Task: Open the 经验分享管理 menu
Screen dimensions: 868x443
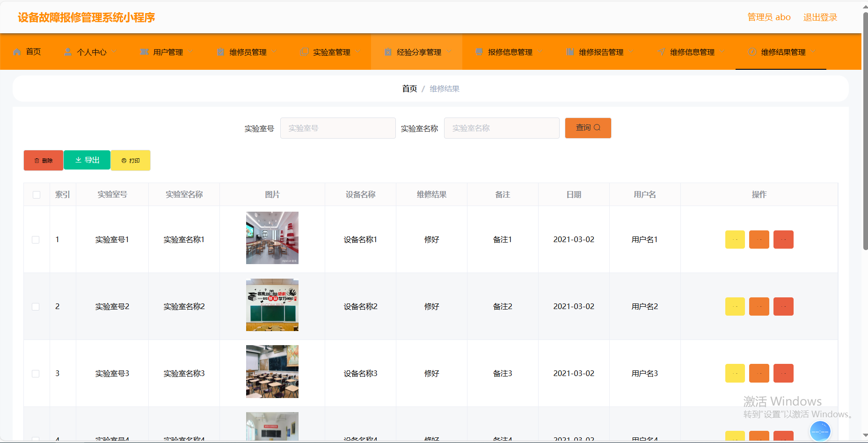Action: [x=417, y=52]
